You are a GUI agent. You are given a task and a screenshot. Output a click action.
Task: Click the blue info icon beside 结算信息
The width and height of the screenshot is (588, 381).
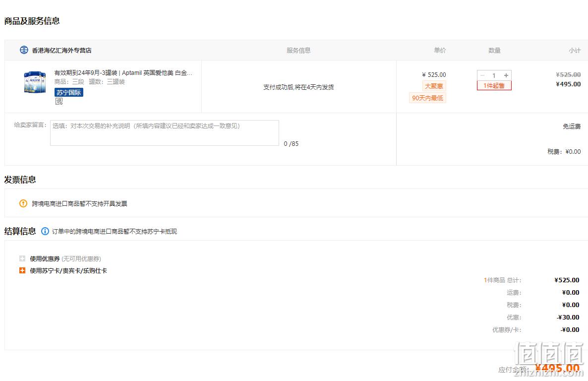[45, 231]
